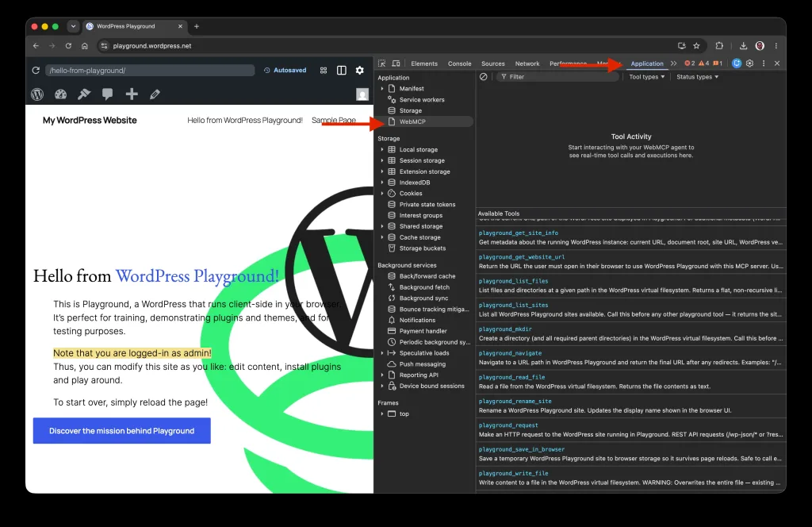Select the Application tab

coord(647,63)
